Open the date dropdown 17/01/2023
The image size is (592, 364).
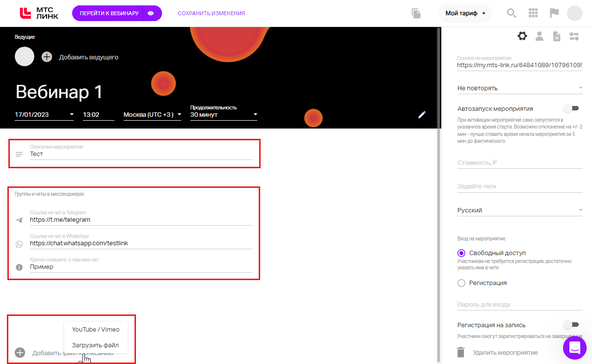pos(44,115)
